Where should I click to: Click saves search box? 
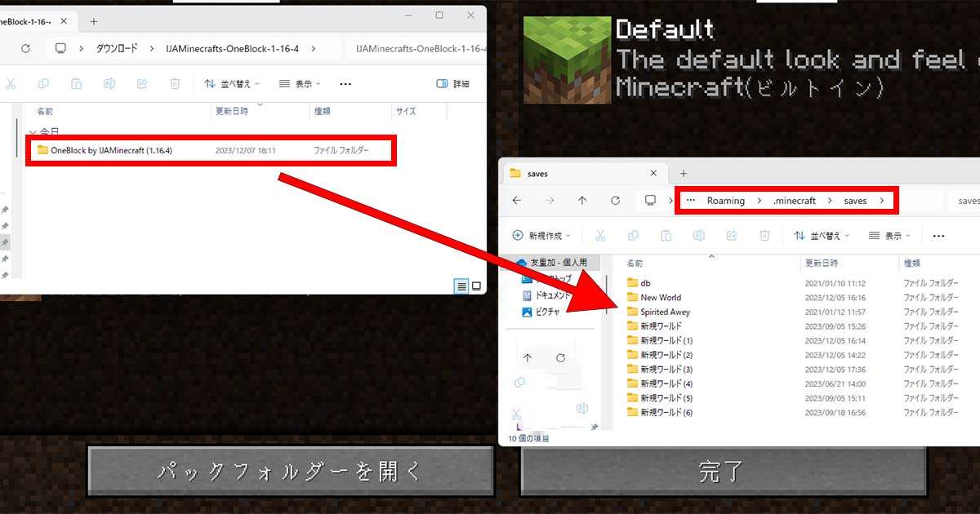click(x=965, y=201)
